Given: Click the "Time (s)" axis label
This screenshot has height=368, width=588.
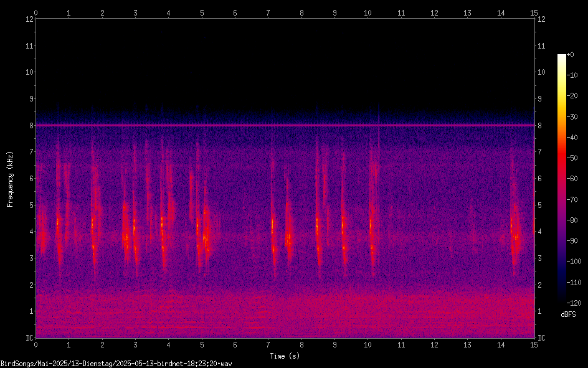Looking at the screenshot, I should coord(285,356).
